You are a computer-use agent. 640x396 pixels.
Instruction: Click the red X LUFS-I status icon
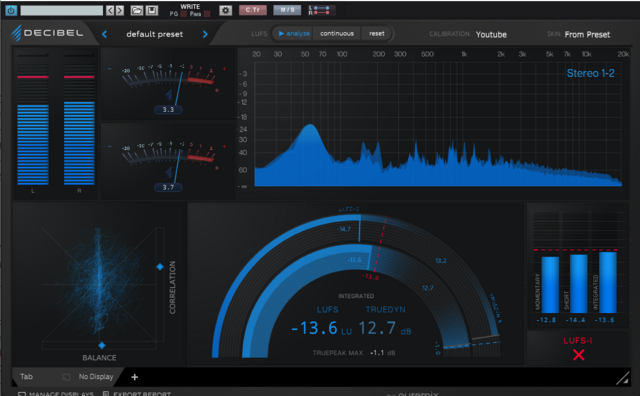tap(578, 355)
